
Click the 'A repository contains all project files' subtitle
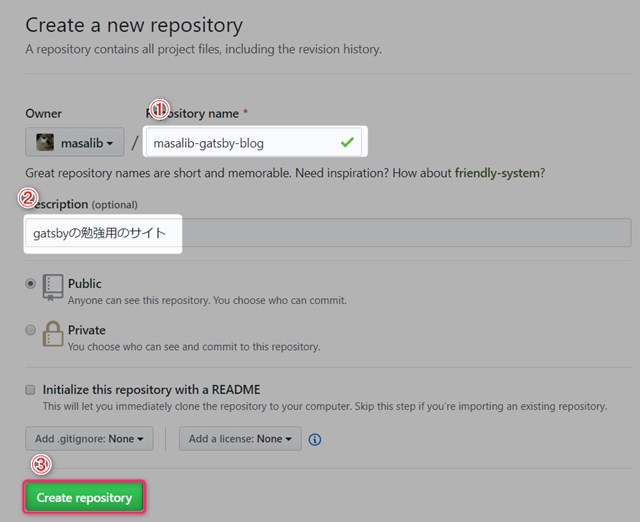point(204,49)
